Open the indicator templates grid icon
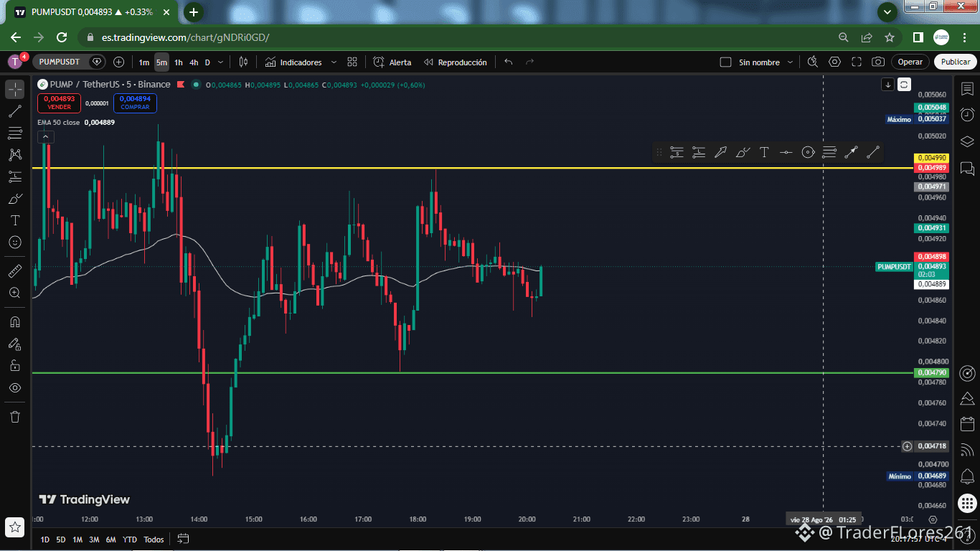This screenshot has width=980, height=551. pyautogui.click(x=352, y=62)
